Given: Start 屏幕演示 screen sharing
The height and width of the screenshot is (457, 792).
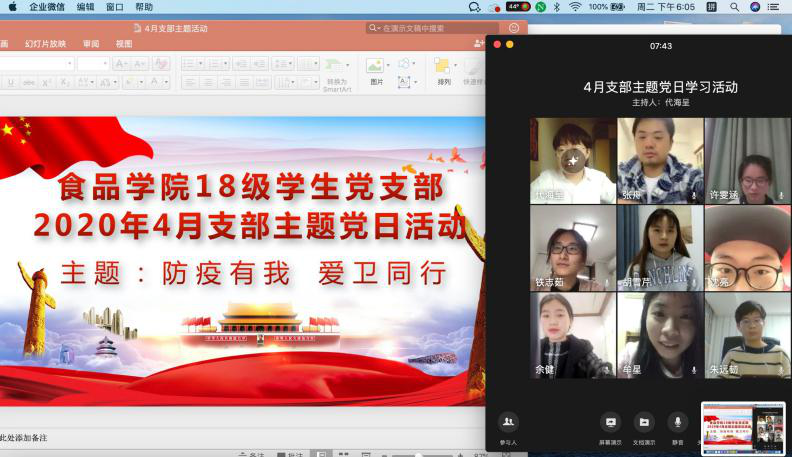Looking at the screenshot, I should (x=610, y=424).
